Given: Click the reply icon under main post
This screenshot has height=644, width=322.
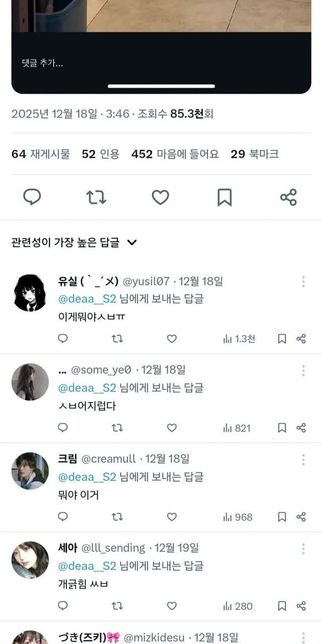Looking at the screenshot, I should tap(32, 197).
